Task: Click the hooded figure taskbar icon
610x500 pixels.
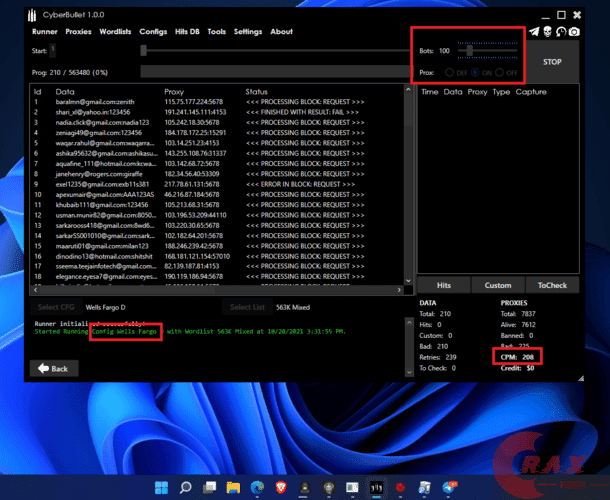Action: tap(305, 487)
